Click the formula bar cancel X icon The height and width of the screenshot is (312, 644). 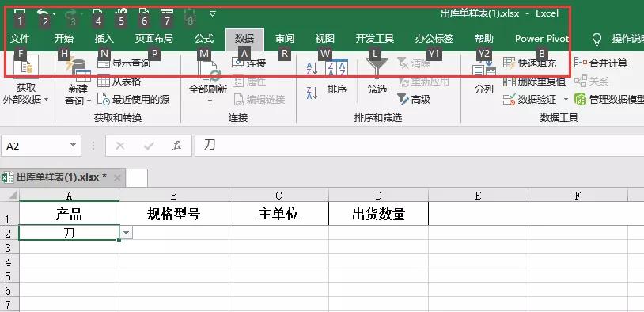click(120, 146)
